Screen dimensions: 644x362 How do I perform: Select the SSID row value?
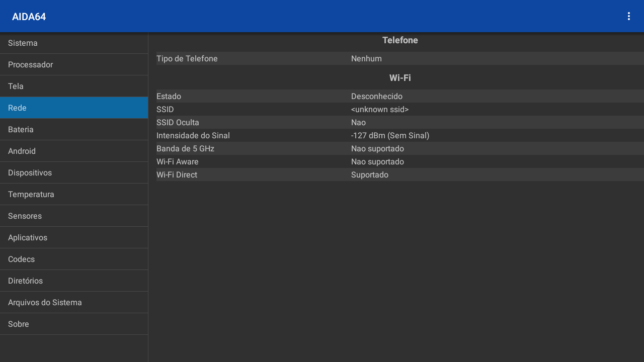[x=380, y=110]
